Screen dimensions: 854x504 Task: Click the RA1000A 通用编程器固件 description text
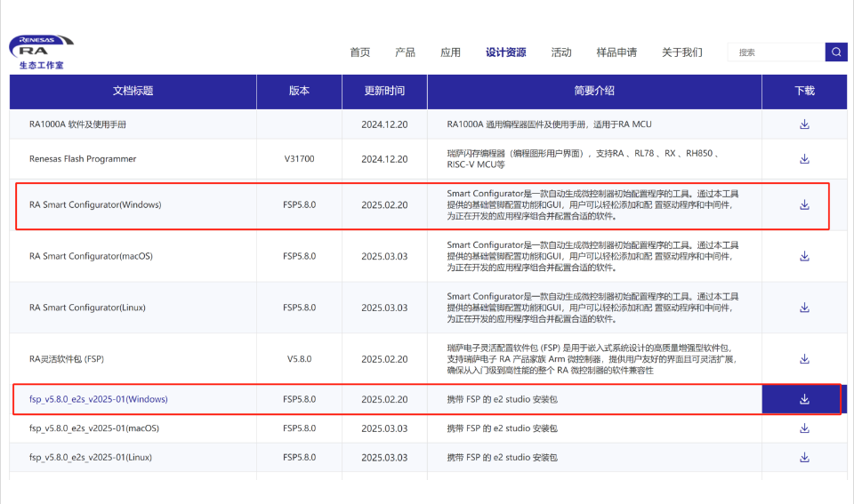[549, 124]
